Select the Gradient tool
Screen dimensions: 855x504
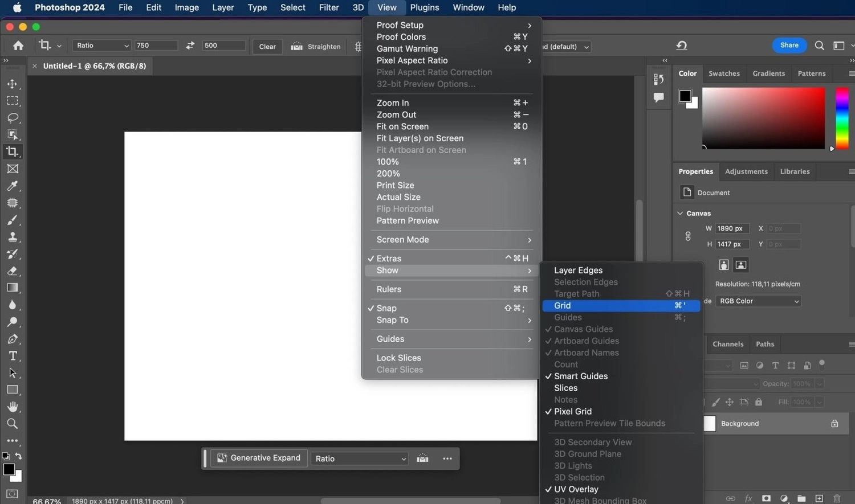12,288
